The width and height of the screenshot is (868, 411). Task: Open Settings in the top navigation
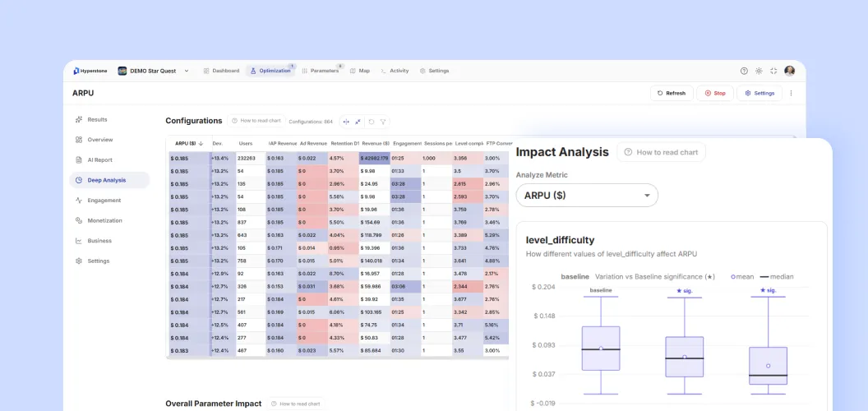434,71
